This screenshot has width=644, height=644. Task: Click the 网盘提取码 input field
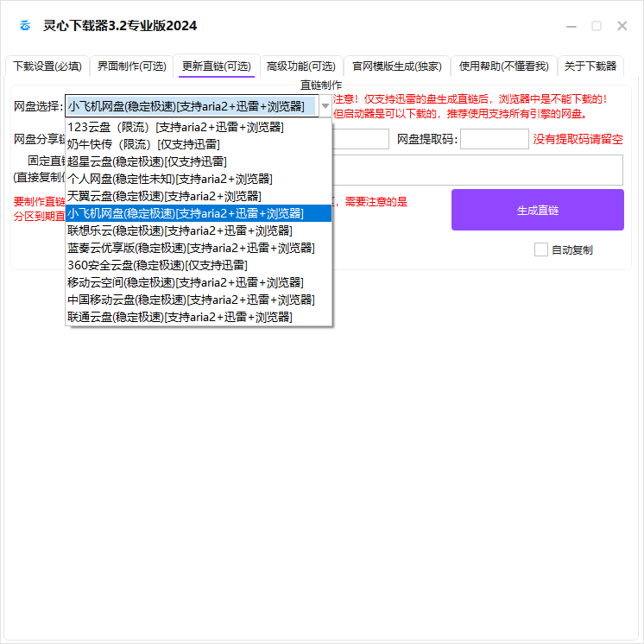click(x=494, y=139)
